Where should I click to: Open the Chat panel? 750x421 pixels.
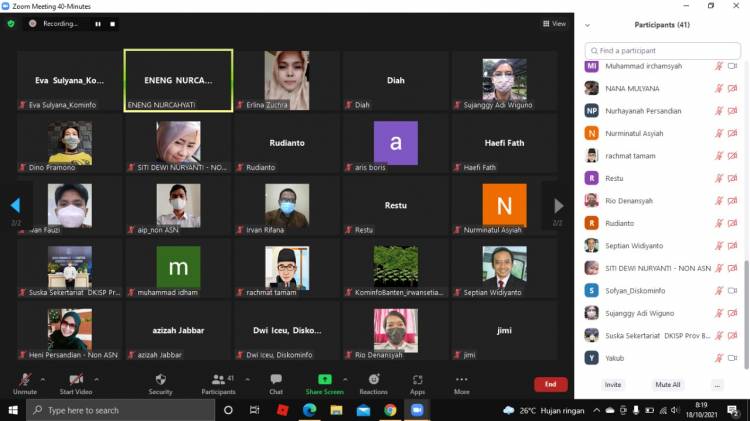275,380
